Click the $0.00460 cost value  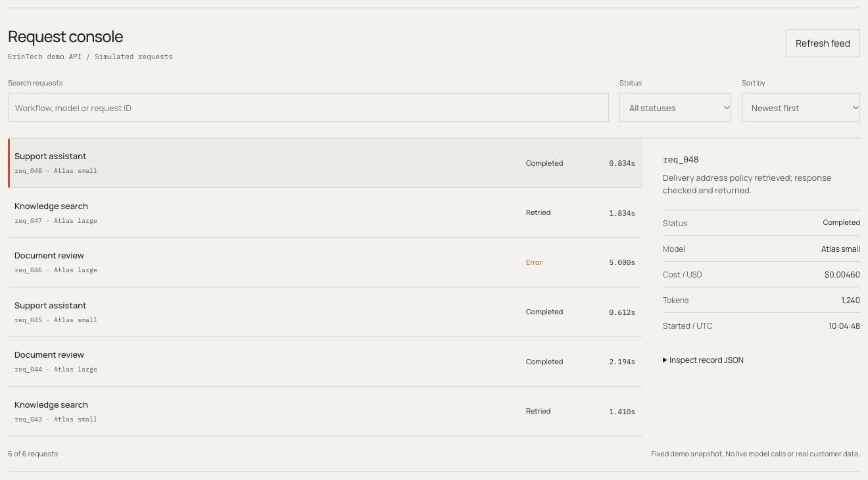[842, 275]
